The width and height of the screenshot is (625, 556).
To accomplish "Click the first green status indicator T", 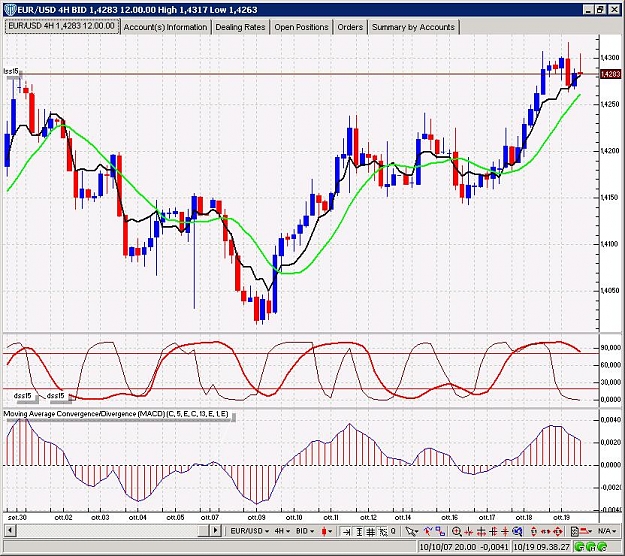I will pos(580,547).
